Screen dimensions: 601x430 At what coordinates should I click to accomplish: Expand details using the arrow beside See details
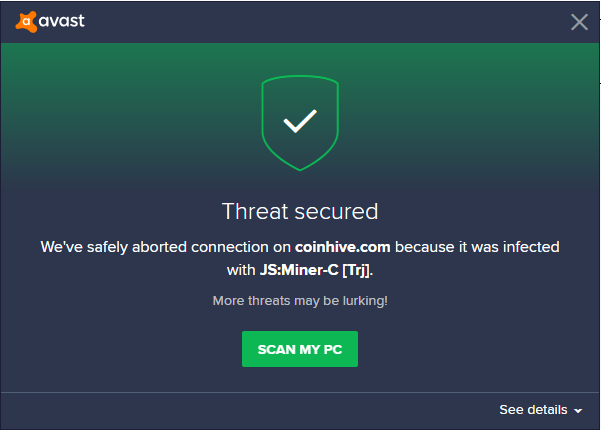(578, 411)
